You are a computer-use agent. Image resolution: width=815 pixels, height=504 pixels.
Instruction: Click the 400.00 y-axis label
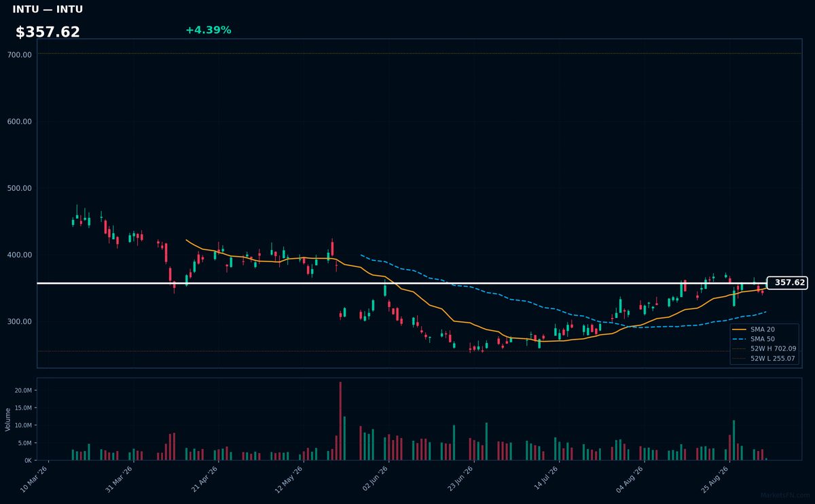click(19, 255)
